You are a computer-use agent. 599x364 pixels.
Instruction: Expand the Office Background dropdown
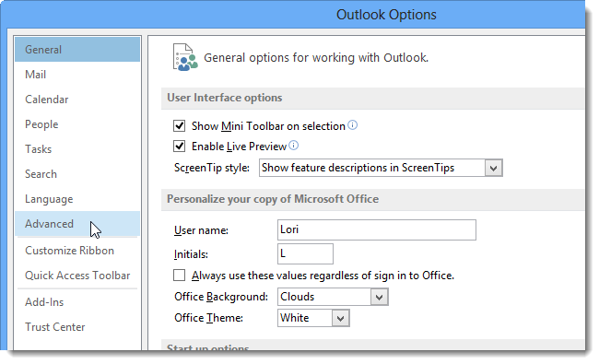[x=379, y=297]
